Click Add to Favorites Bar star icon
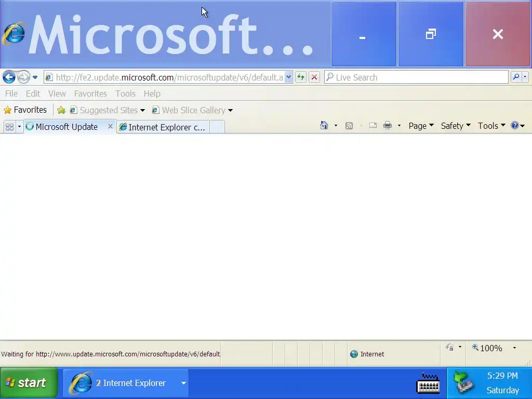Viewport: 532px width, 399px height. click(61, 110)
